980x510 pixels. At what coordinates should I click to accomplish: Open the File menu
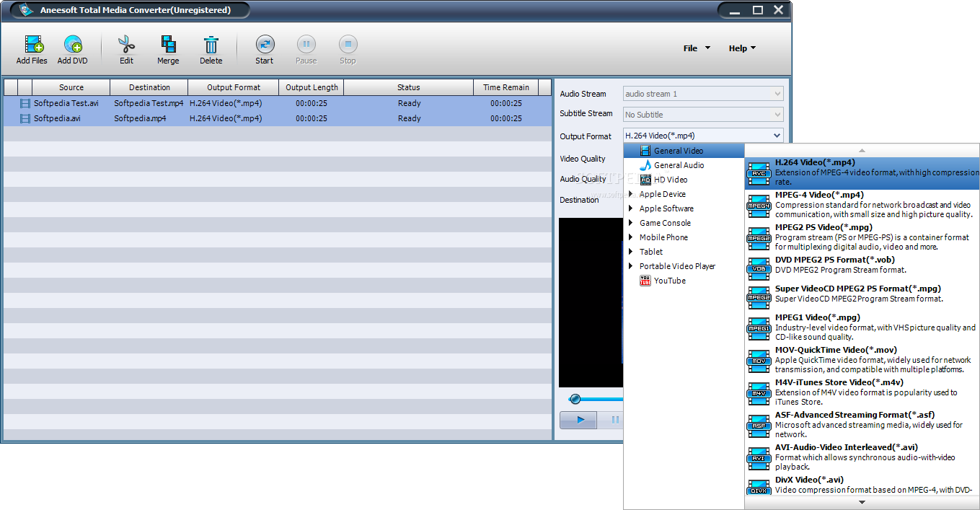tap(697, 48)
